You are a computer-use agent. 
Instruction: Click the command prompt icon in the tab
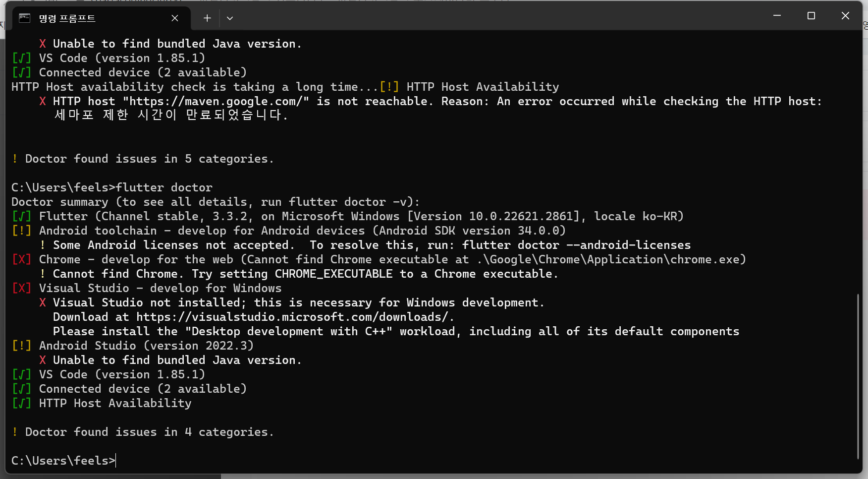[25, 18]
